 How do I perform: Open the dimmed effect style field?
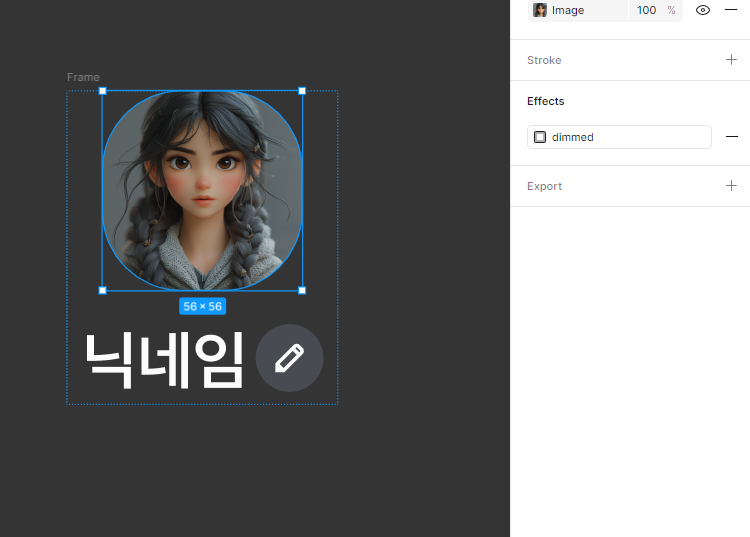[619, 137]
